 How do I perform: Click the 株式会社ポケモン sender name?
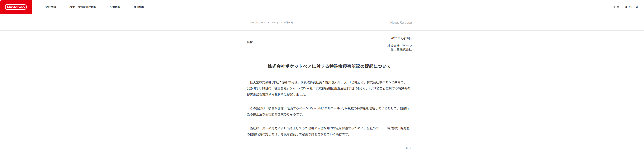(x=400, y=46)
